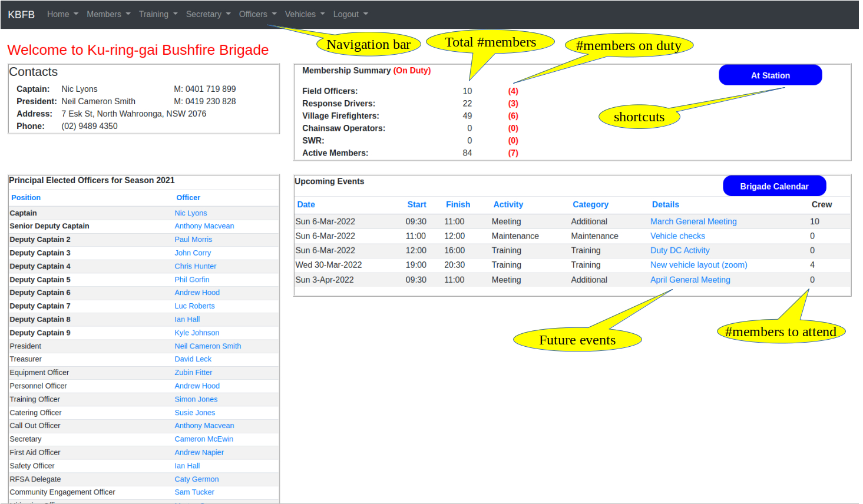Open Neil Cameron Smith President link
Screen dimensions: 863x504
(x=207, y=346)
